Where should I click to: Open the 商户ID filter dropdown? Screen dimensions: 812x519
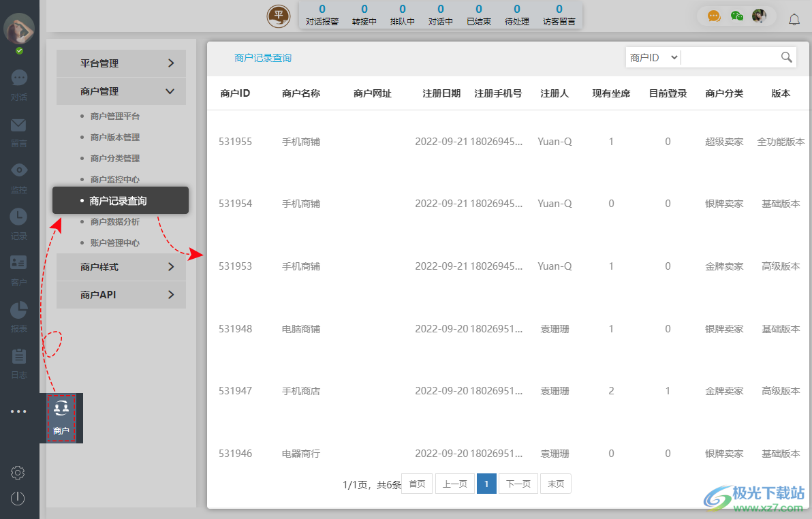[x=652, y=57]
